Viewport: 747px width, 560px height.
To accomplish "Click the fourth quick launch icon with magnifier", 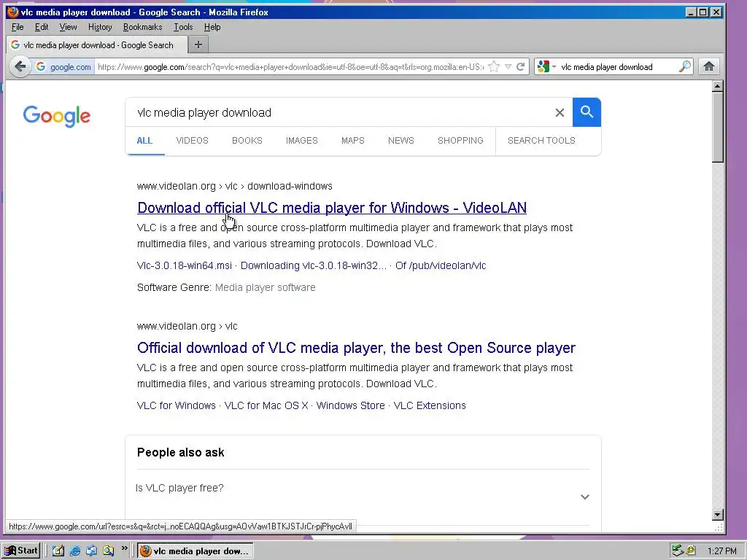I will [x=108, y=551].
